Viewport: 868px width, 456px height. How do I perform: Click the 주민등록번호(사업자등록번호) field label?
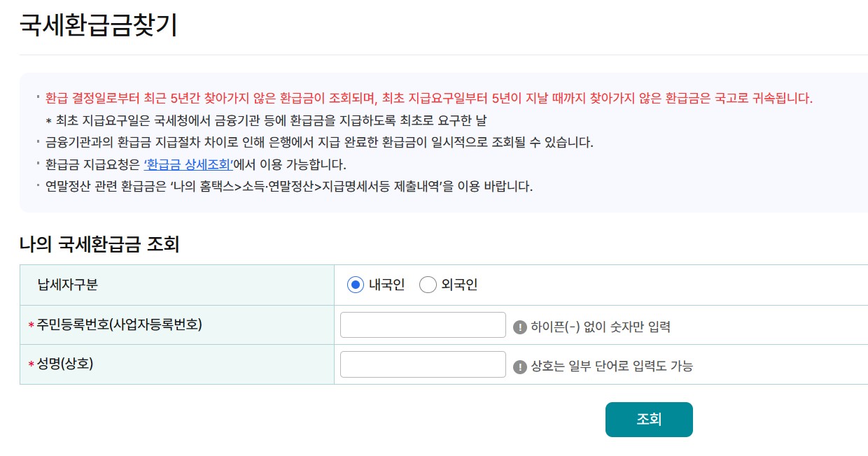pos(120,325)
